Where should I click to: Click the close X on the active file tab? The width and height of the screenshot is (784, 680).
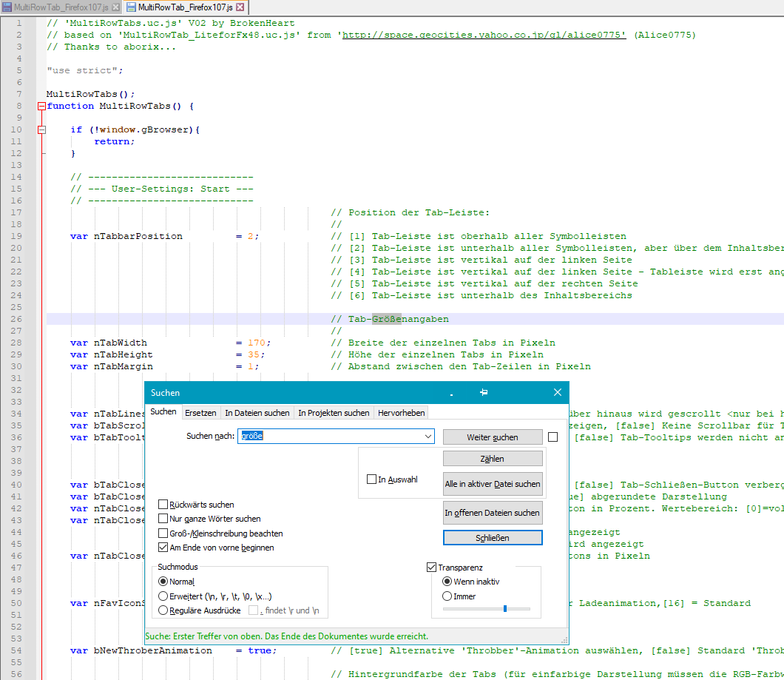click(x=240, y=7)
